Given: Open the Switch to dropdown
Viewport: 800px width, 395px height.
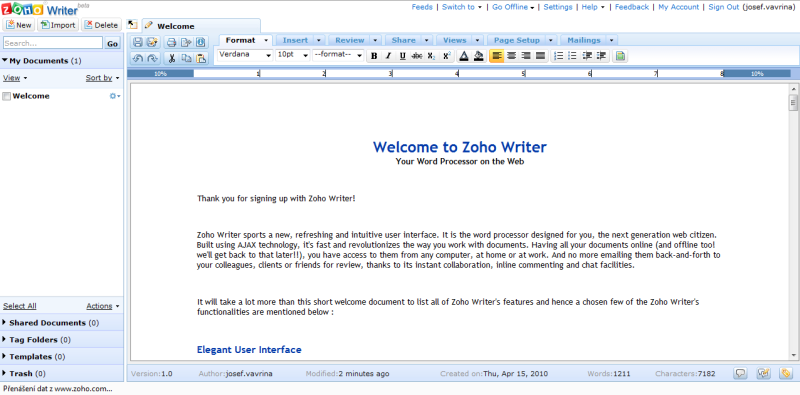Looking at the screenshot, I should 462,7.
